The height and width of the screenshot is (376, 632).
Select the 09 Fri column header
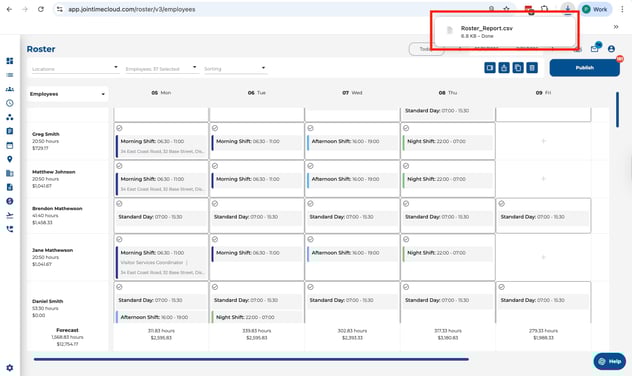tap(543, 93)
